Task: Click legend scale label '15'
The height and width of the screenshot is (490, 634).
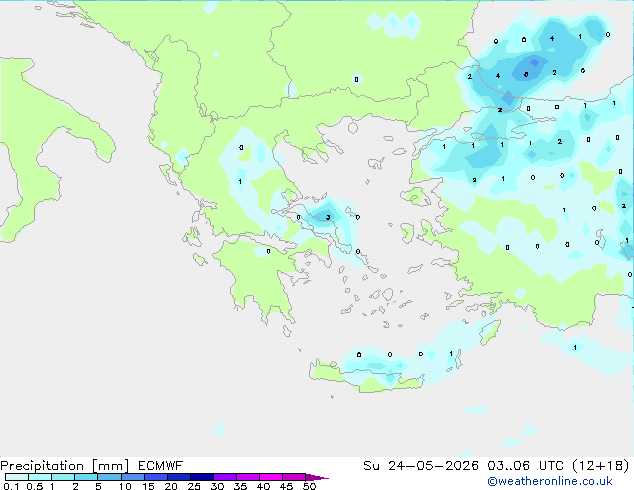Action: (148, 486)
